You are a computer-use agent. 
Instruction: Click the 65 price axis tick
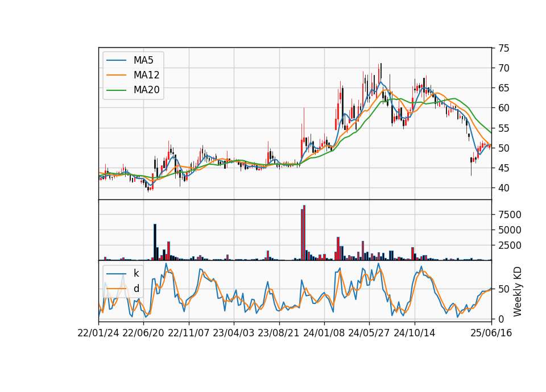pos(504,88)
